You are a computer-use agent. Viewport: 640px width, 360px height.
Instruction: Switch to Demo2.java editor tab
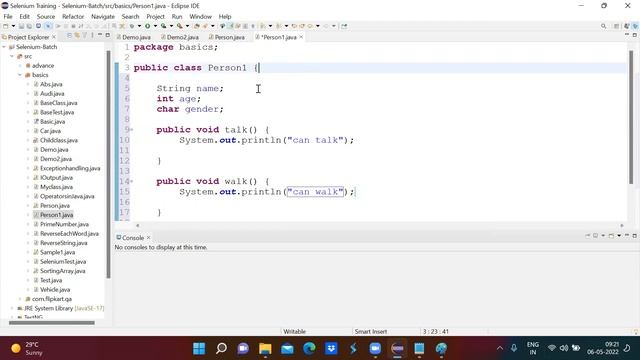pos(180,37)
